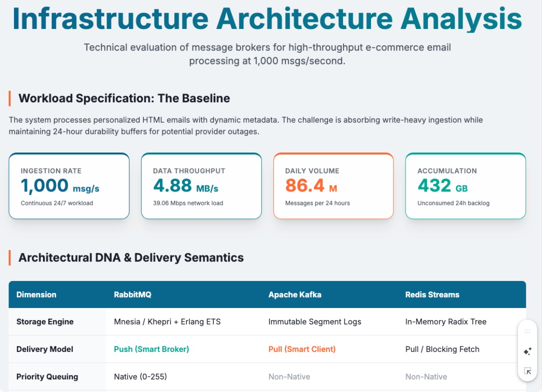
Task: Click 'Non-Native' in the Redis Streams column
Action: click(x=426, y=377)
